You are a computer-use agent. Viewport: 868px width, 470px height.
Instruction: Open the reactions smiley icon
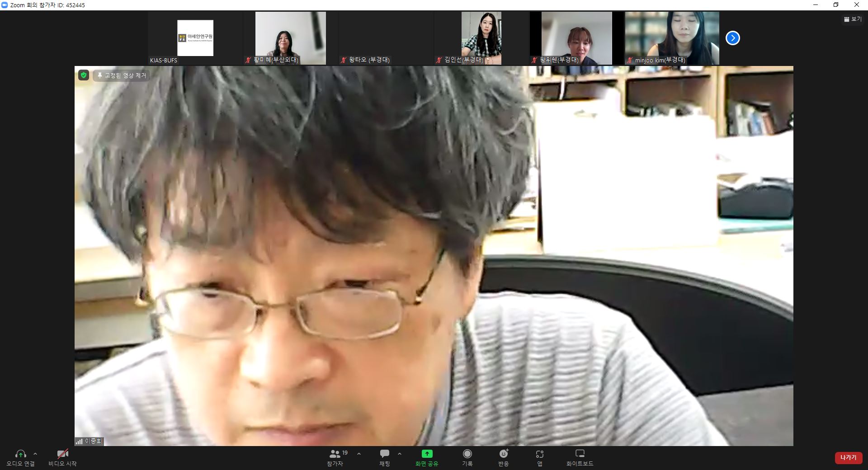coord(504,454)
